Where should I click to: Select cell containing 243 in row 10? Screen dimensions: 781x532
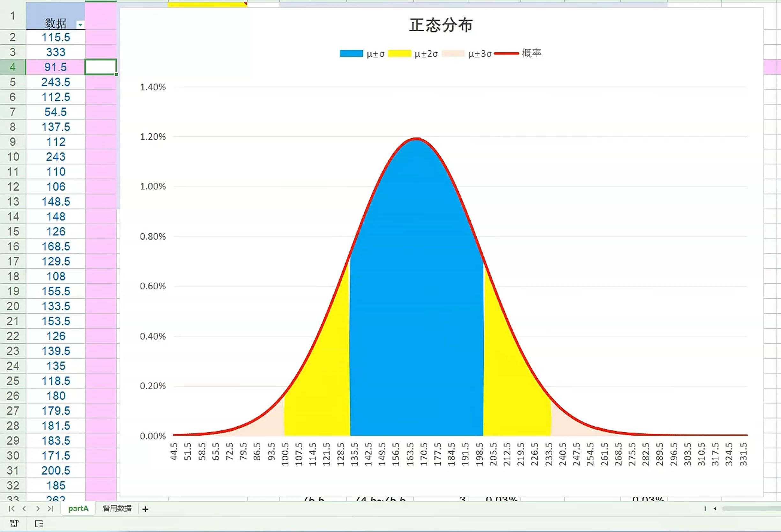point(56,157)
